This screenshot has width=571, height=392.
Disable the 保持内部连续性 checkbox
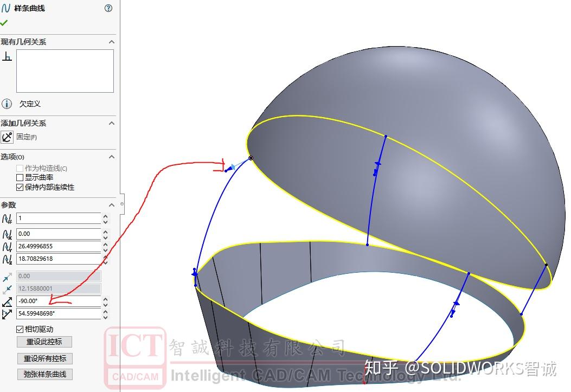[x=20, y=187]
